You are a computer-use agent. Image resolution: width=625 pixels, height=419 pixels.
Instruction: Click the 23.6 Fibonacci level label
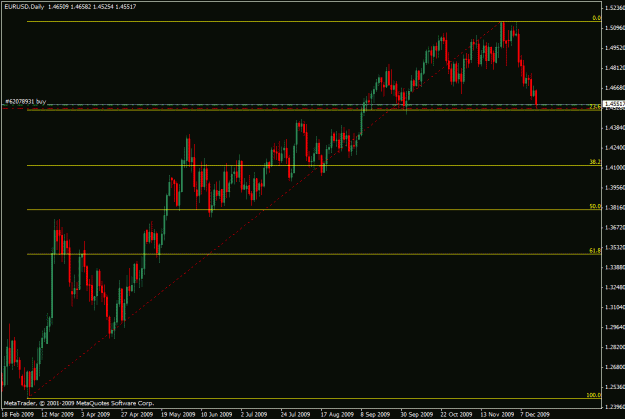[595, 107]
